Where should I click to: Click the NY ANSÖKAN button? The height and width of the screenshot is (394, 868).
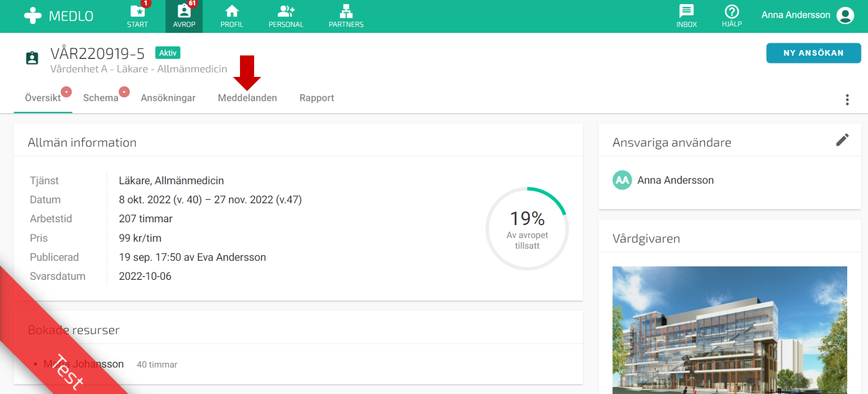coord(813,53)
